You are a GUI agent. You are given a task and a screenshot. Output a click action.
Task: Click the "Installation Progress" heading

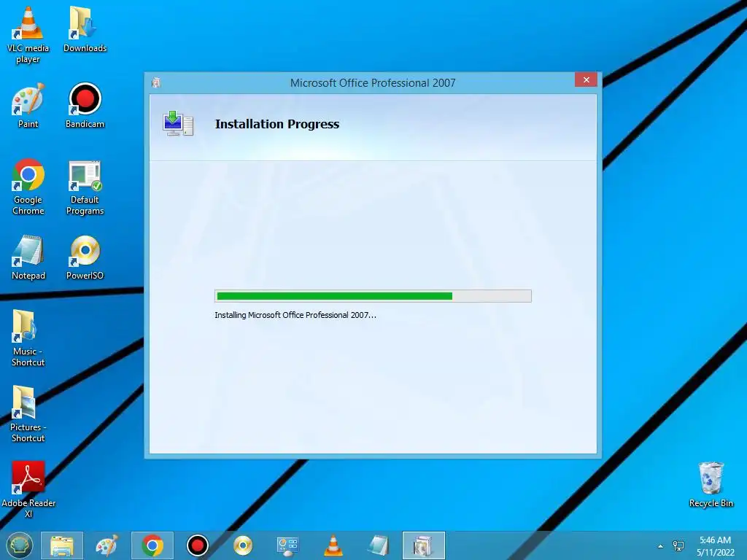[277, 124]
